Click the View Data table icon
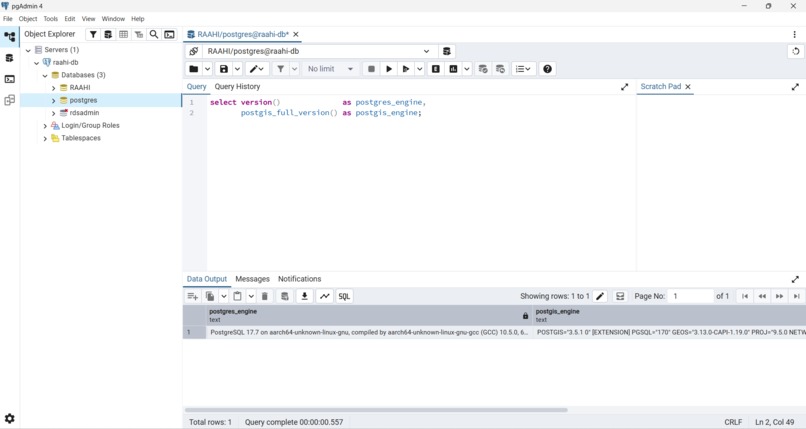Viewport: 806px width, 429px height. pyautogui.click(x=123, y=34)
